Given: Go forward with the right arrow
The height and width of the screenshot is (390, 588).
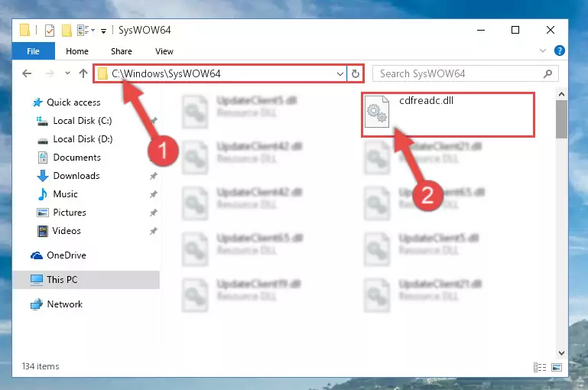Looking at the screenshot, I should click(x=50, y=73).
